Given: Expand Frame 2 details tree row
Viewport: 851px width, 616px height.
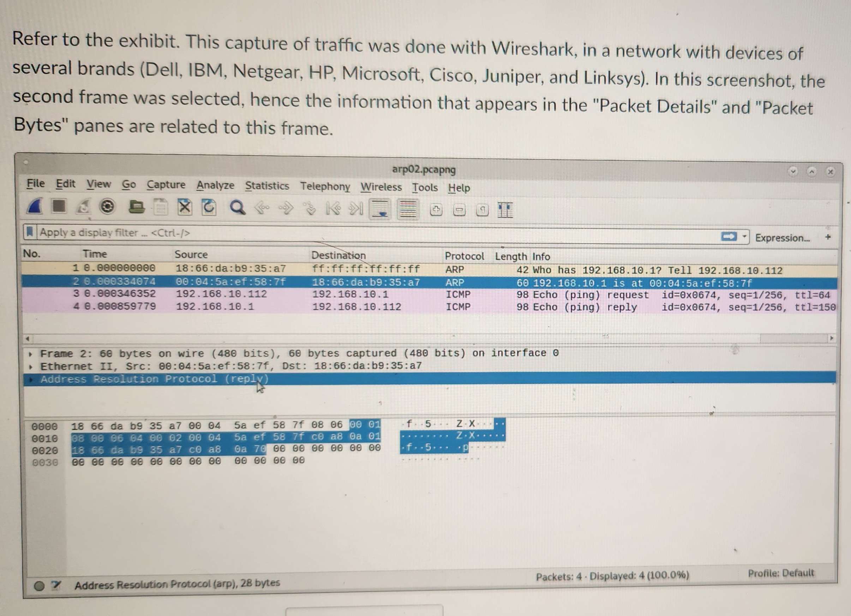Looking at the screenshot, I should (x=30, y=354).
